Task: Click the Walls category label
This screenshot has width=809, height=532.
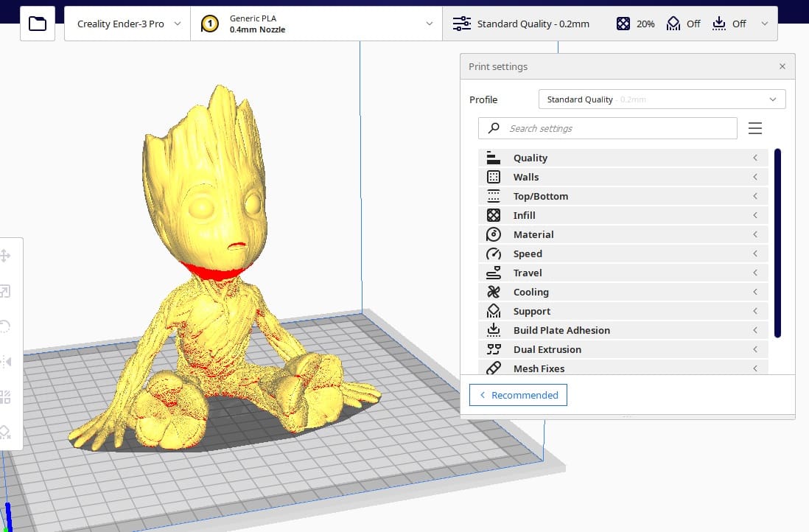Action: 526,177
